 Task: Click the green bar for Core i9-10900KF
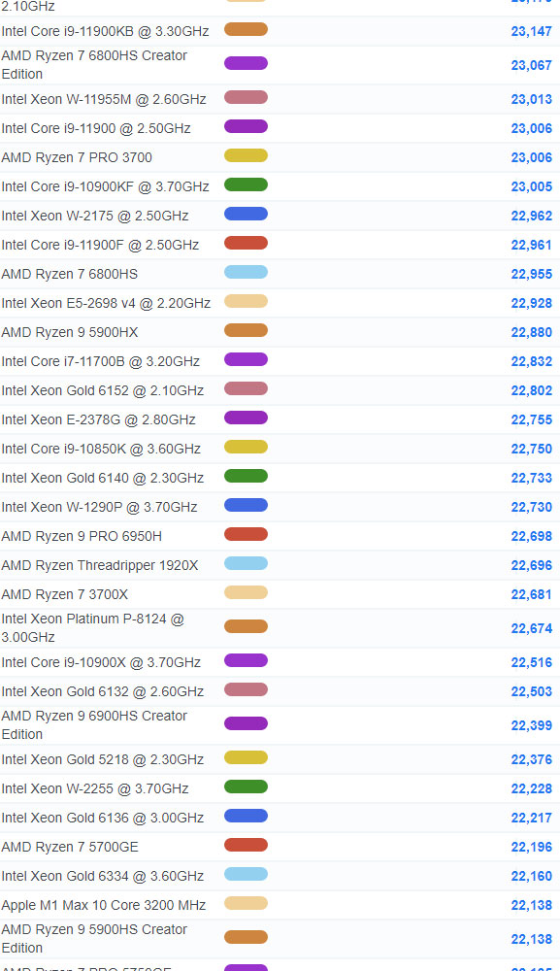(246, 184)
